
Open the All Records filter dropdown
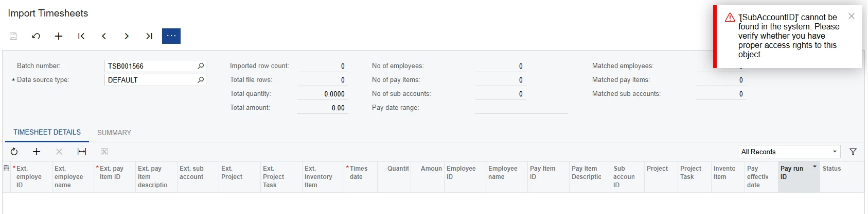[789, 152]
